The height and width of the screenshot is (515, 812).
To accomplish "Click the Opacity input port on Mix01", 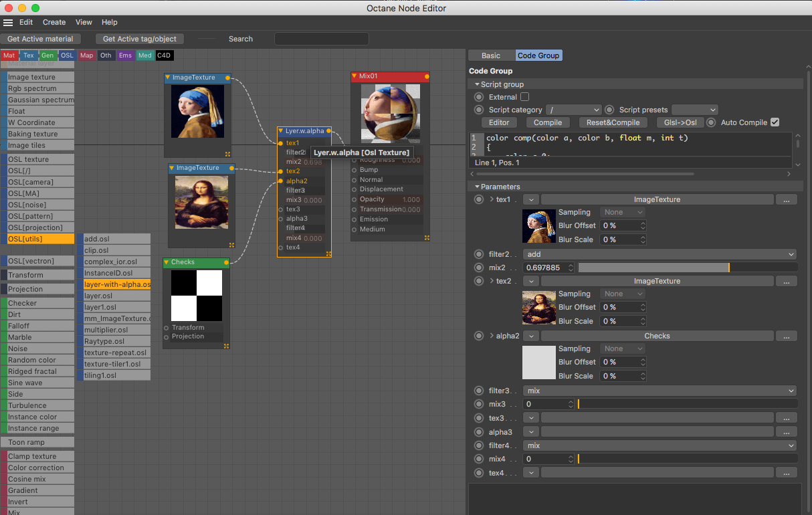I will [354, 199].
